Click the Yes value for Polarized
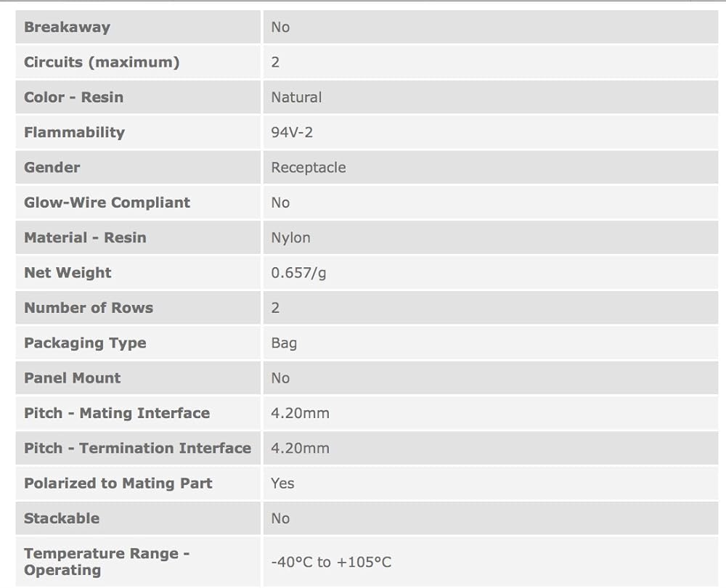 282,483
